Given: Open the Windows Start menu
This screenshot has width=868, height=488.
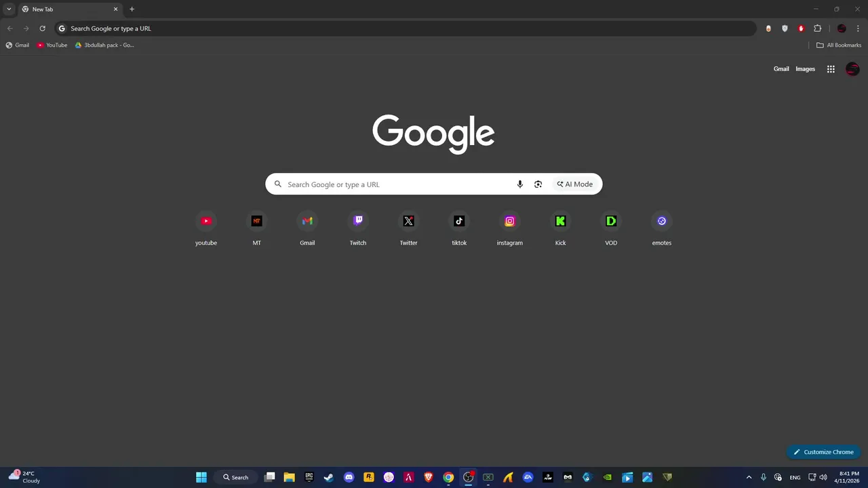Looking at the screenshot, I should [x=201, y=477].
